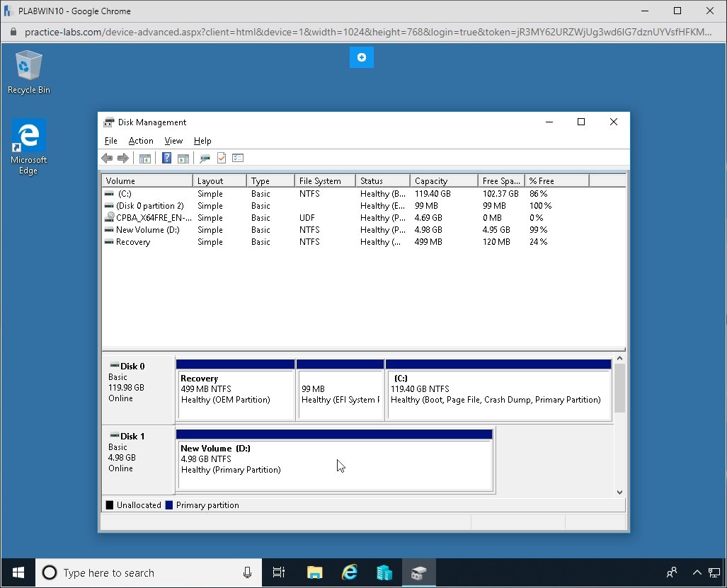Select the (Disk 0 partition 2) volume row
Screen dimensions: 727x588
[x=364, y=206]
